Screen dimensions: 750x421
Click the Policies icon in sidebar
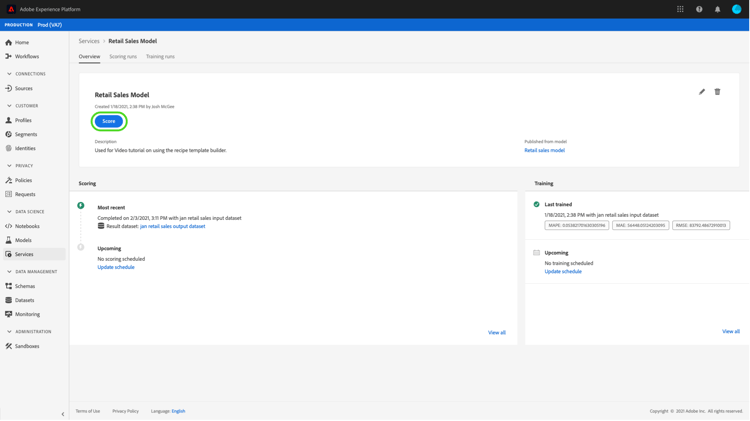[8, 180]
